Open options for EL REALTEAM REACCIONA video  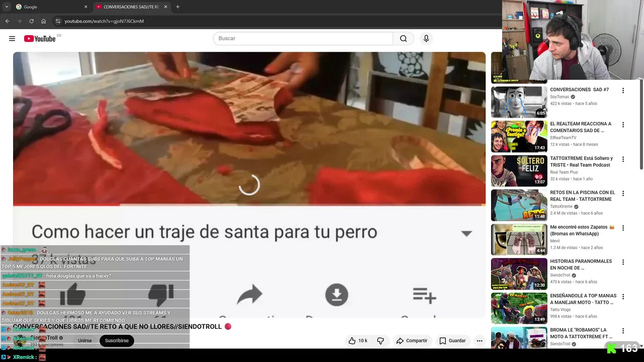click(623, 125)
